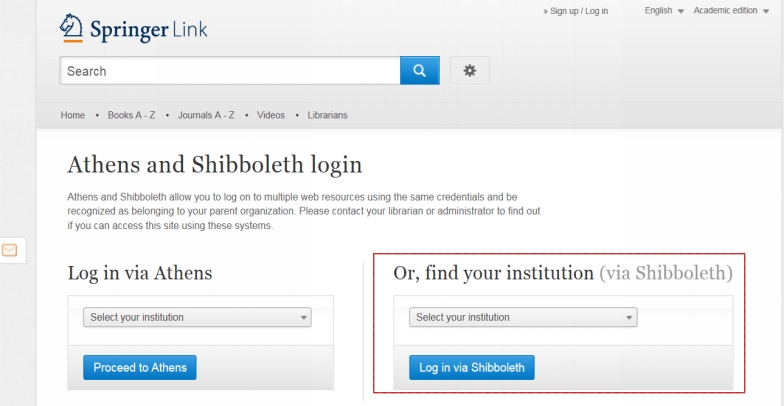The image size is (784, 406).
Task: Focus the Search text field
Action: (230, 70)
